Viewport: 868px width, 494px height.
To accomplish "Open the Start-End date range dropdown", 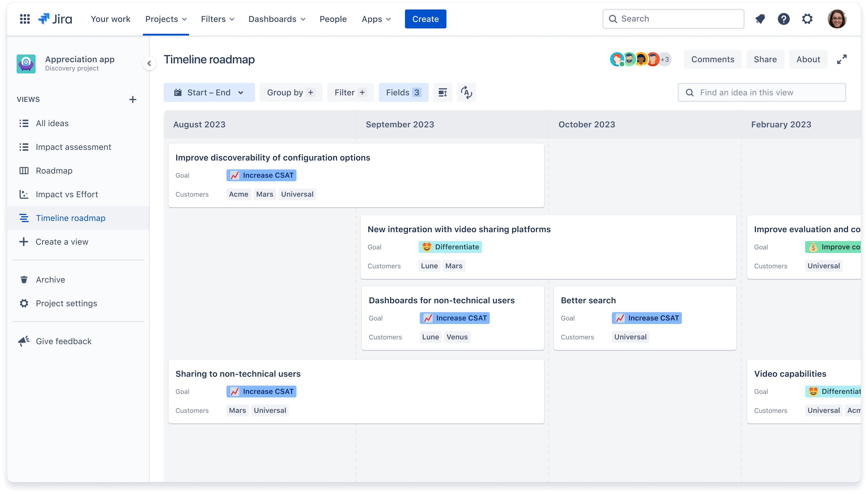I will pos(209,92).
